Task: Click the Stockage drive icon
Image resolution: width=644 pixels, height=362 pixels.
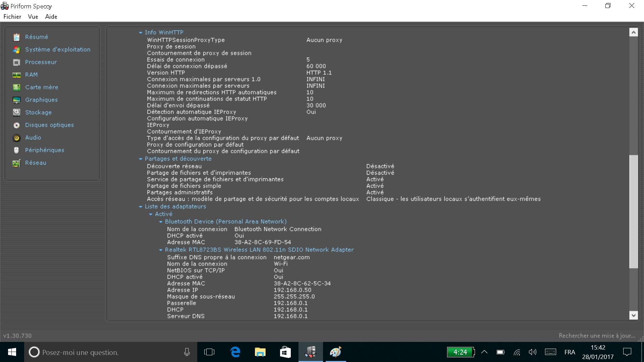Action: (x=16, y=113)
